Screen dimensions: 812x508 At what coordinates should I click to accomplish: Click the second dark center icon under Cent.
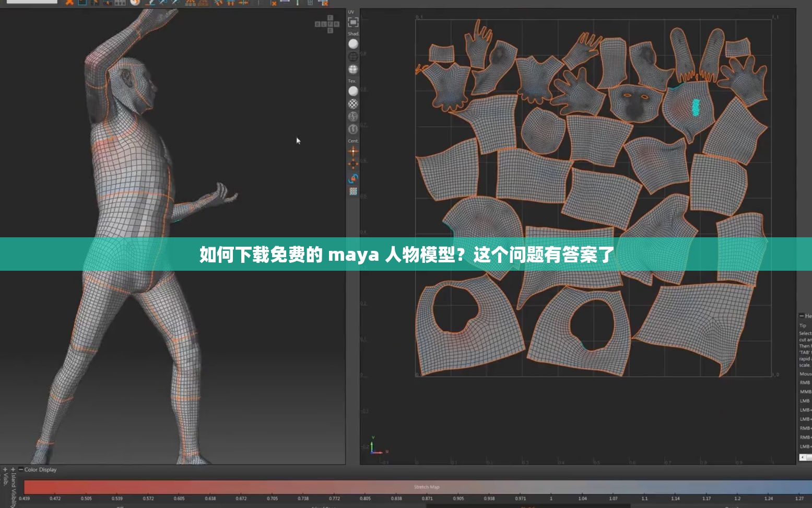[x=353, y=164]
